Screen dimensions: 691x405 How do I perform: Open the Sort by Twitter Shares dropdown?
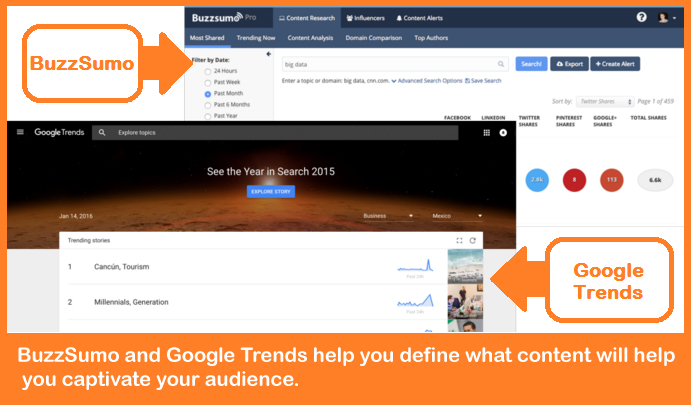point(605,101)
